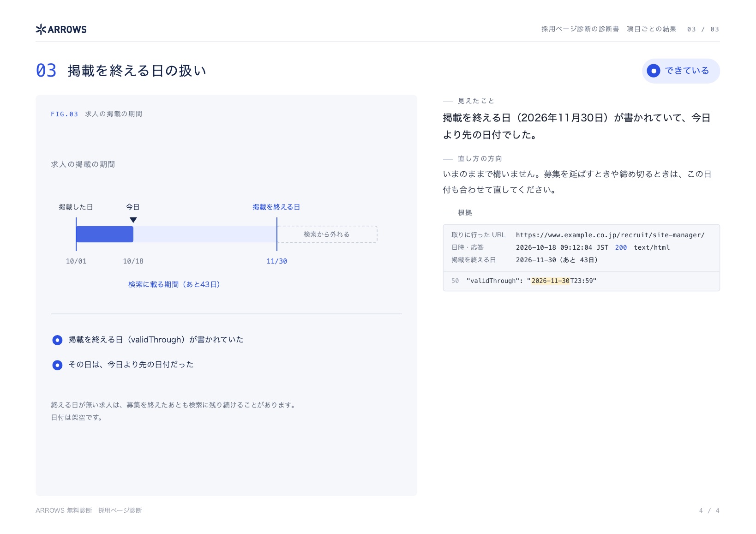Click the 10/01 date under timeline
The image size is (756, 534).
[x=76, y=261]
